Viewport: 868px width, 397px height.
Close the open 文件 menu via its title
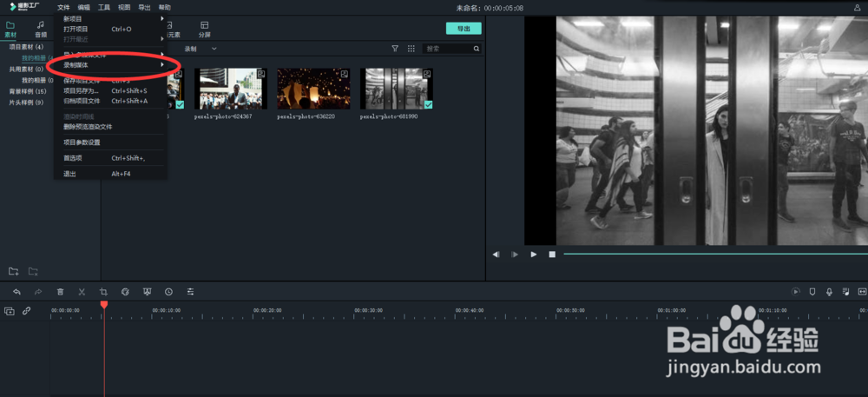click(63, 8)
